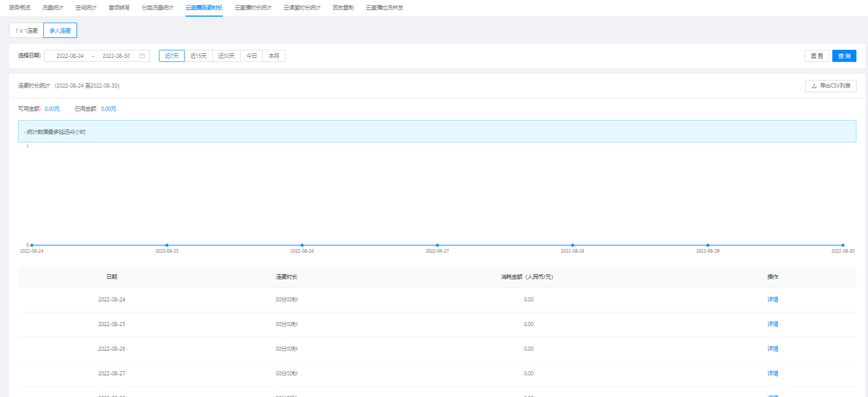
Task: Click the 连麦时长 column header
Action: [287, 277]
